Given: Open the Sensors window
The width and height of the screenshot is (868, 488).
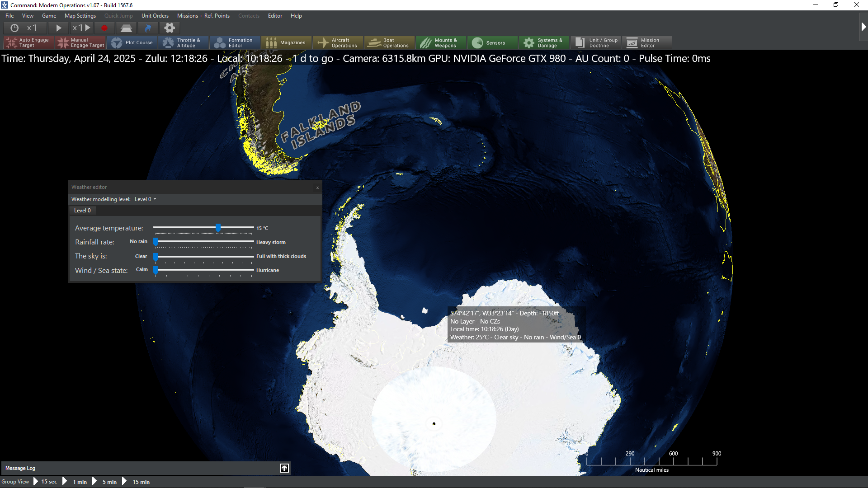Looking at the screenshot, I should (493, 42).
